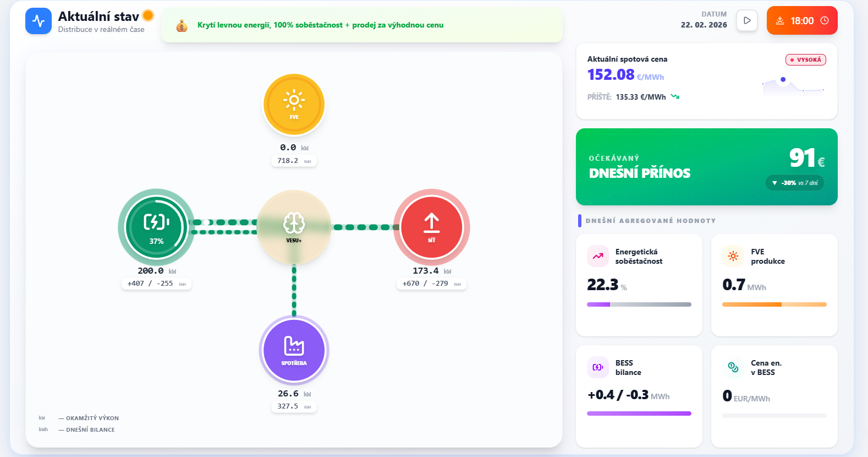
Task: Click the purple SPOTŘEBA factory node
Action: click(294, 350)
